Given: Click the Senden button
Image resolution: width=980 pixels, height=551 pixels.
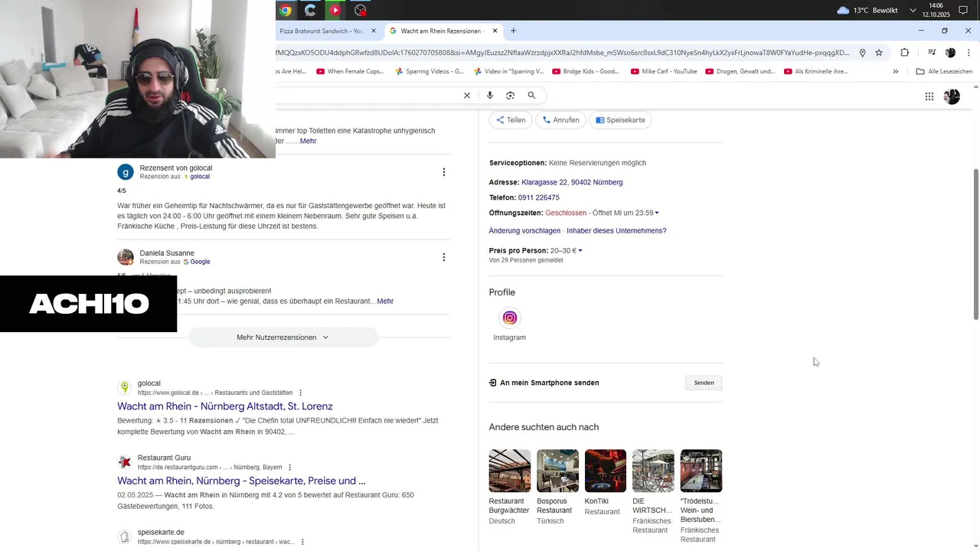Looking at the screenshot, I should point(704,383).
